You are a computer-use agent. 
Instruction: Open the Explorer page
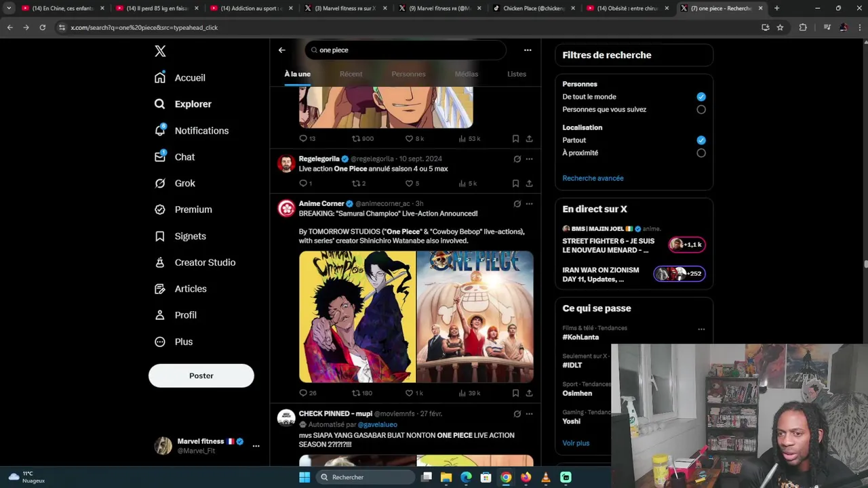tap(182, 104)
